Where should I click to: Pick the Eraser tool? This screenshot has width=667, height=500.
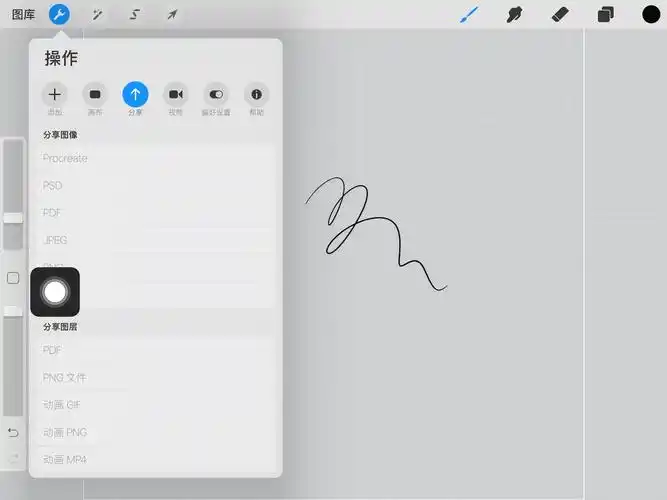[x=560, y=15]
